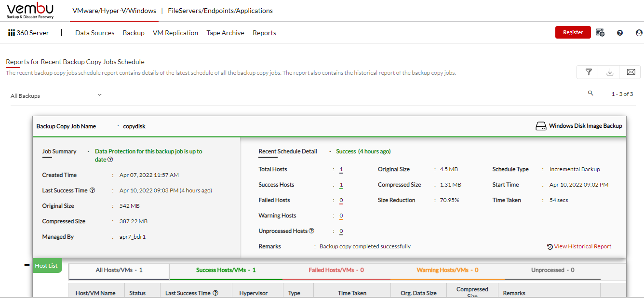The height and width of the screenshot is (298, 644).
Task: Open the Backup menu
Action: point(134,33)
